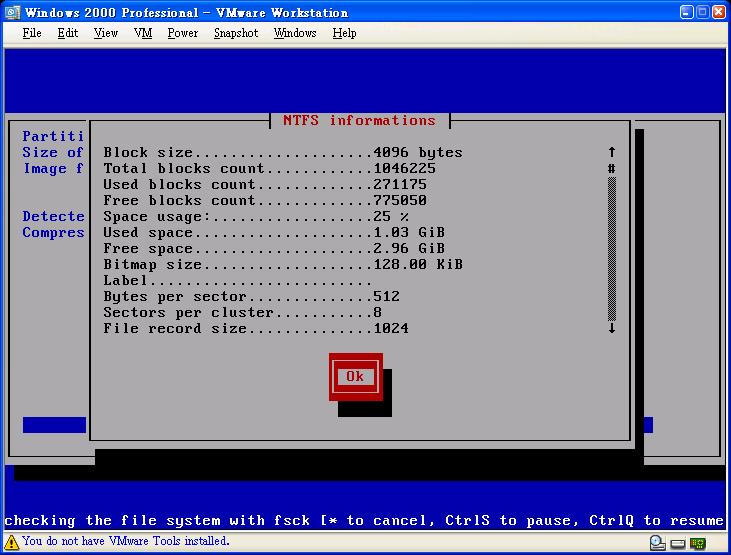Click the 'Bitmap size' row
This screenshot has height=555, width=731.
(x=283, y=264)
